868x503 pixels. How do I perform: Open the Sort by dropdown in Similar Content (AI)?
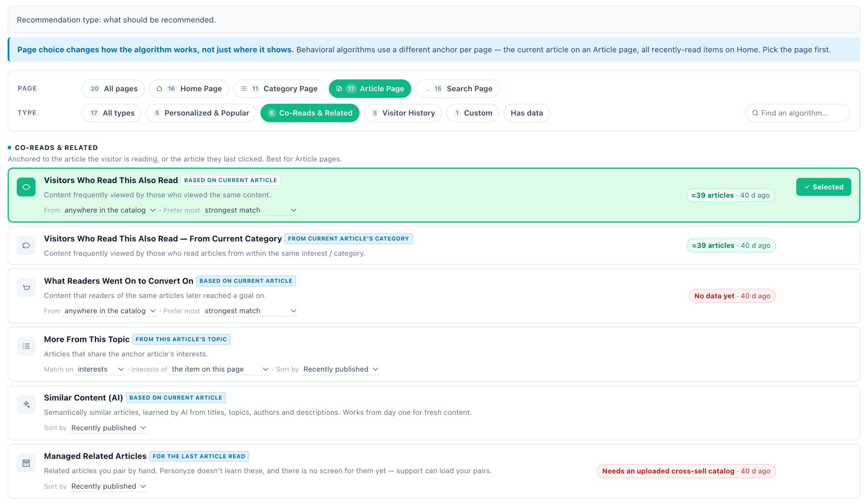tap(108, 428)
